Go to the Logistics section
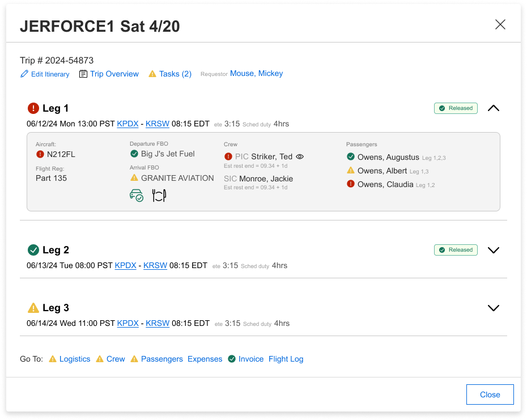The height and width of the screenshot is (420, 527). coord(74,359)
